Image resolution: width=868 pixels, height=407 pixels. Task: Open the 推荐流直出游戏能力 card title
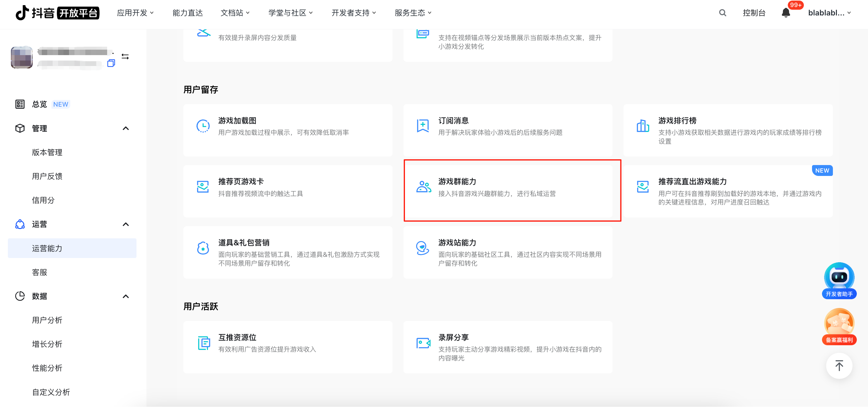pos(692,181)
